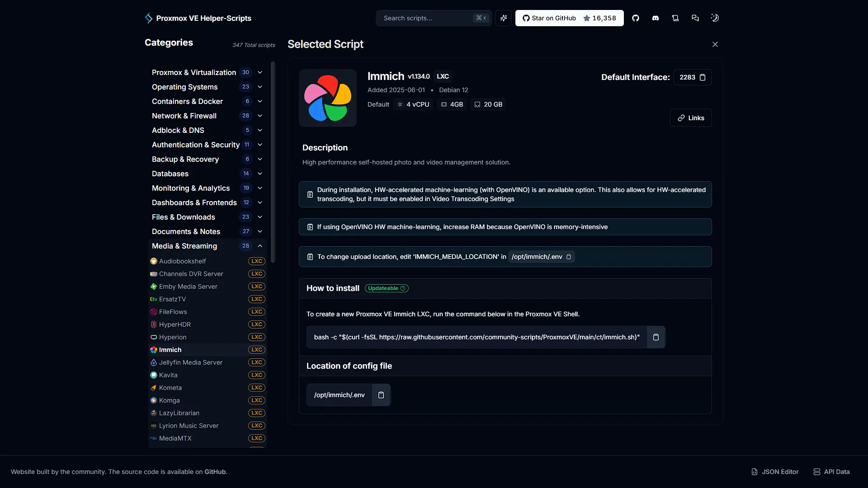
Task: Click Star on GitHub button
Action: pyautogui.click(x=570, y=18)
